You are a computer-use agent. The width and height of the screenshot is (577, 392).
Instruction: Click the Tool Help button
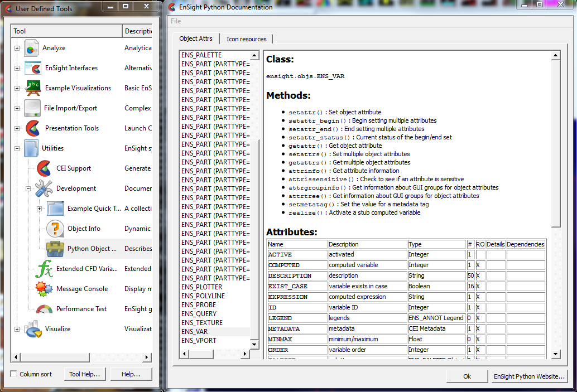pyautogui.click(x=85, y=374)
